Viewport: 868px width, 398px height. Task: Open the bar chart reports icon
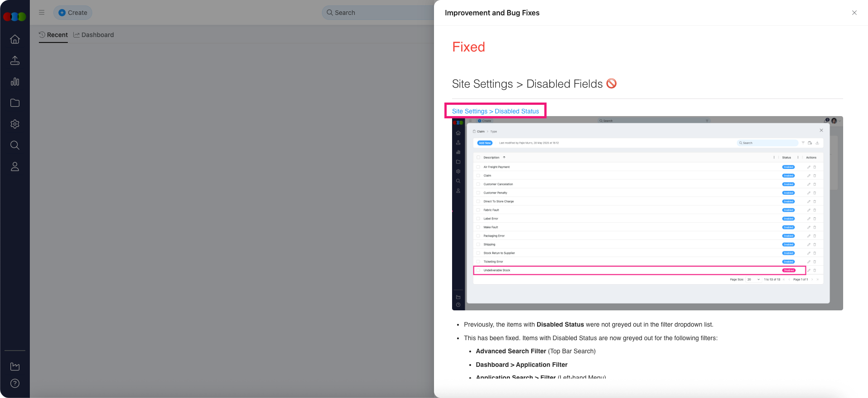(x=15, y=82)
